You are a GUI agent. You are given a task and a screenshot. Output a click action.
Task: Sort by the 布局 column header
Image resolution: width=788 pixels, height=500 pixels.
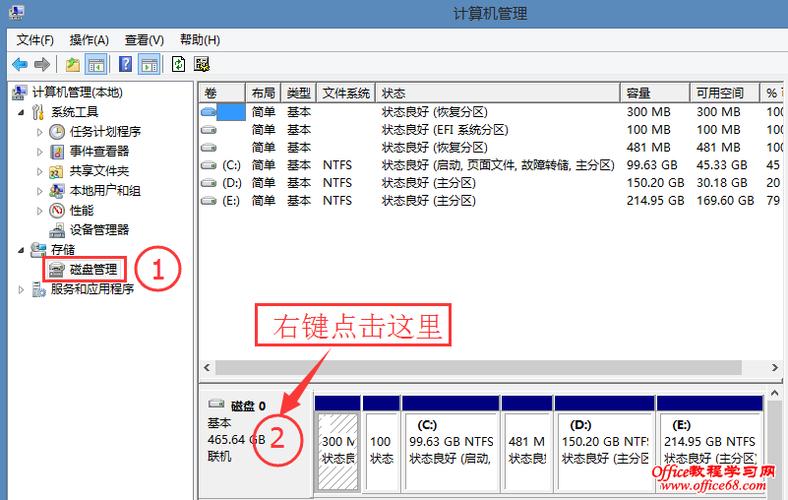(x=263, y=93)
